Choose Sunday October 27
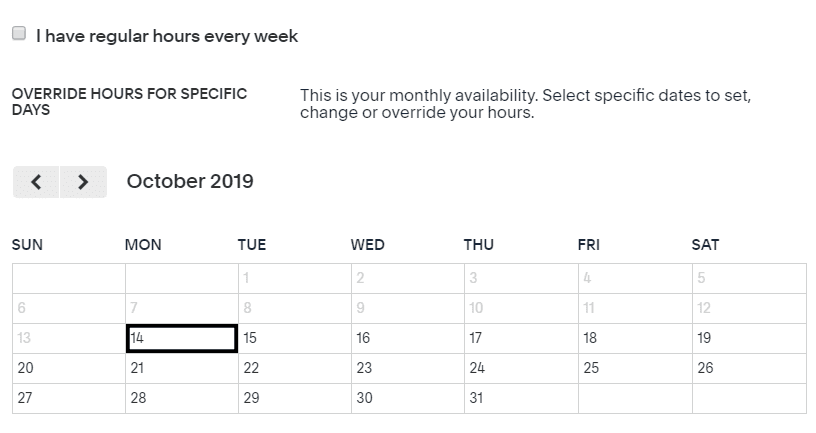Image resolution: width=816 pixels, height=433 pixels. [69, 399]
